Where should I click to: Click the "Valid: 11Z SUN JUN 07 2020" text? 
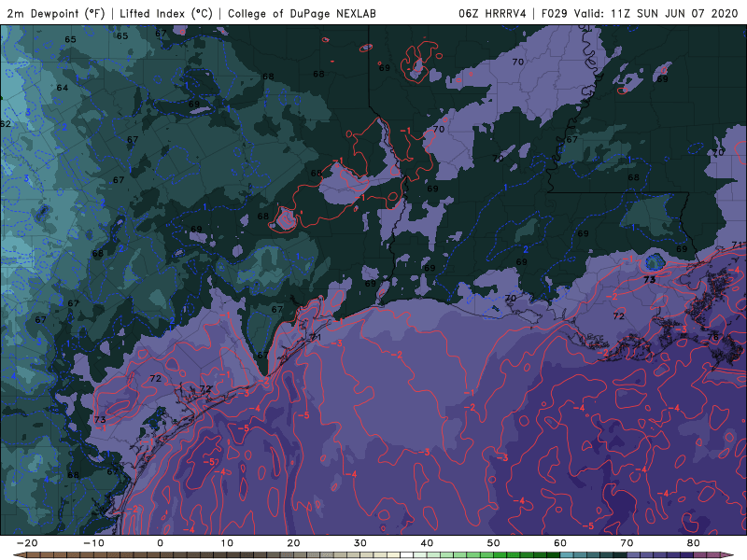(x=656, y=13)
